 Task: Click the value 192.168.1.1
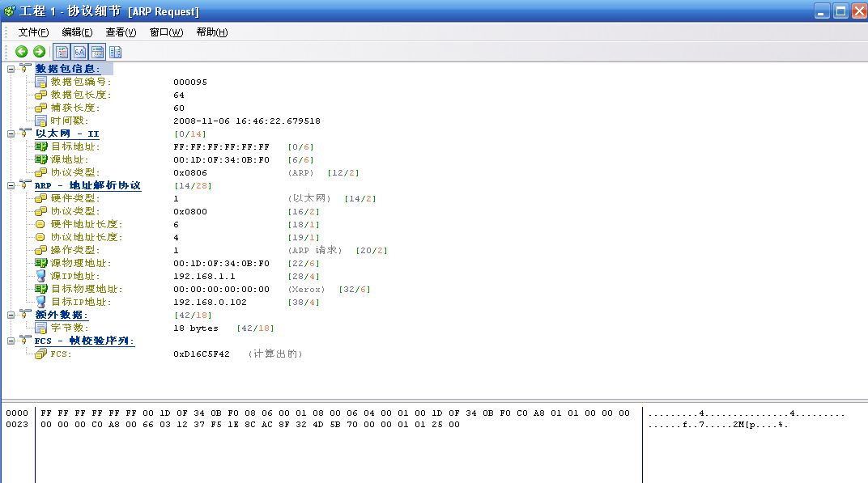click(204, 276)
